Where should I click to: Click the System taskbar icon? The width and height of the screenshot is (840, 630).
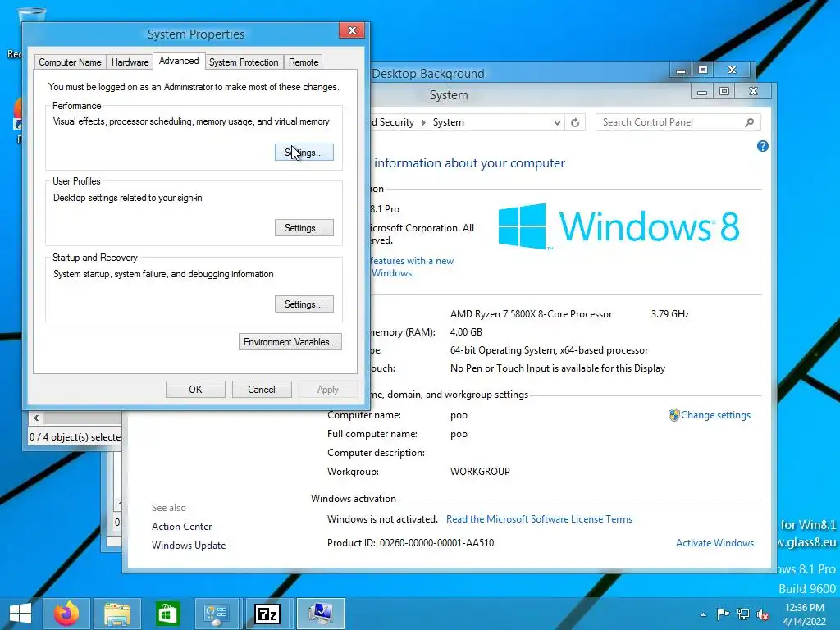[321, 614]
